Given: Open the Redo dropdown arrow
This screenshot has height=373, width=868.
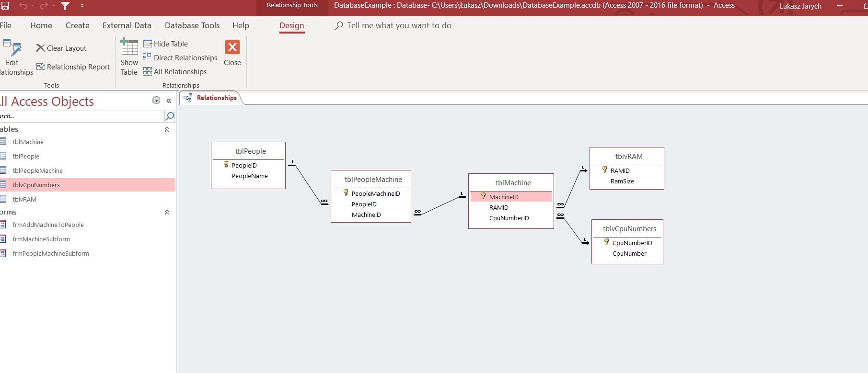Looking at the screenshot, I should (53, 6).
